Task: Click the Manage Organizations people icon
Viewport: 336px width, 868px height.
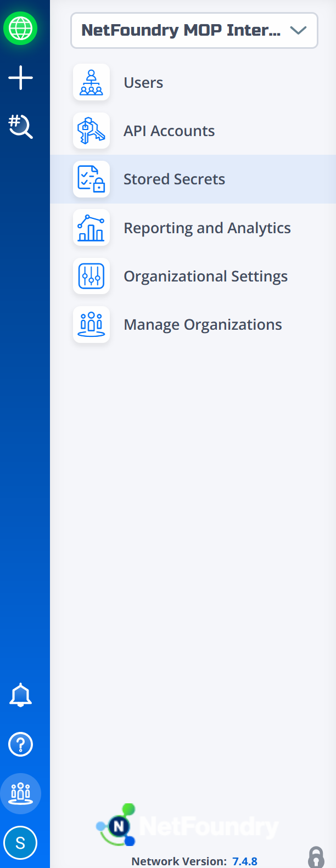Action: coord(91,324)
